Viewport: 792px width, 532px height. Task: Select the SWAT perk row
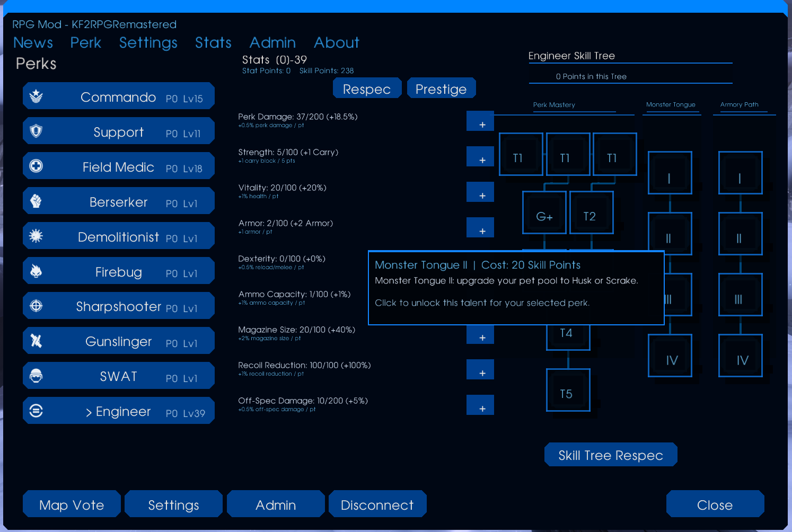[x=119, y=376]
